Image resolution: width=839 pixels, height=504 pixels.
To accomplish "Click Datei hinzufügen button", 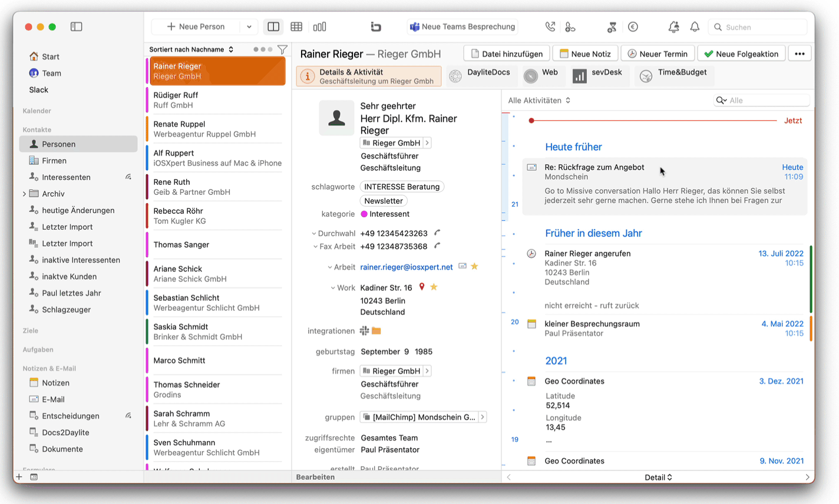I will tap(507, 54).
